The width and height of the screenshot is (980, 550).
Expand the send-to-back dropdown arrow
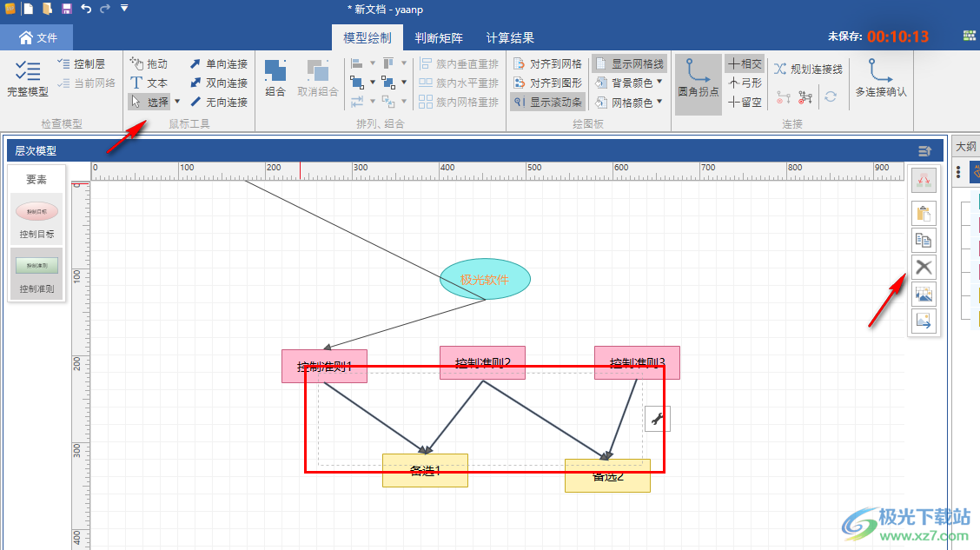click(x=404, y=82)
